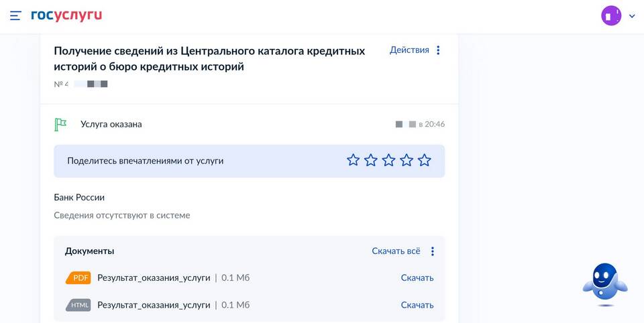
Task: Click the Gosuslugi logo
Action: coord(66,15)
